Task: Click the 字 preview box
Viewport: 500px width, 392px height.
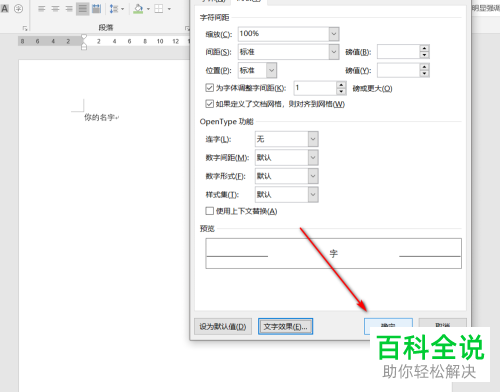Action: [334, 253]
